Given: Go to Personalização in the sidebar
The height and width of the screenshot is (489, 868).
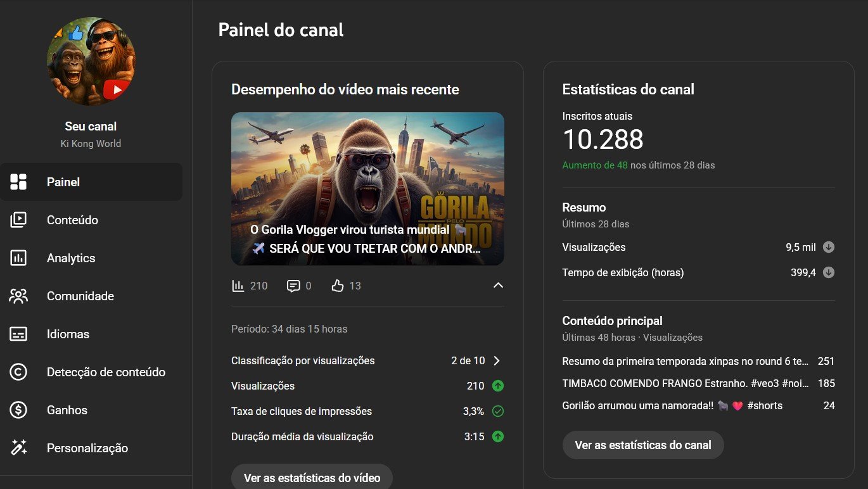Looking at the screenshot, I should point(91,448).
